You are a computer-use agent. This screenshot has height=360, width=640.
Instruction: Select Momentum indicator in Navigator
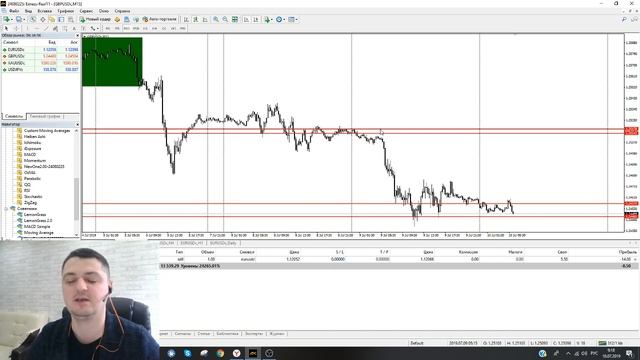click(35, 160)
